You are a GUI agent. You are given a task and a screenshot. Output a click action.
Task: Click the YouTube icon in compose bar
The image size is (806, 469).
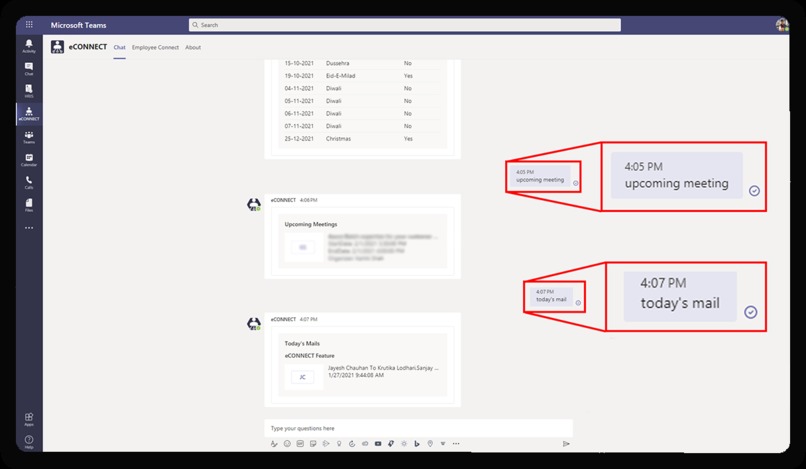pyautogui.click(x=378, y=443)
